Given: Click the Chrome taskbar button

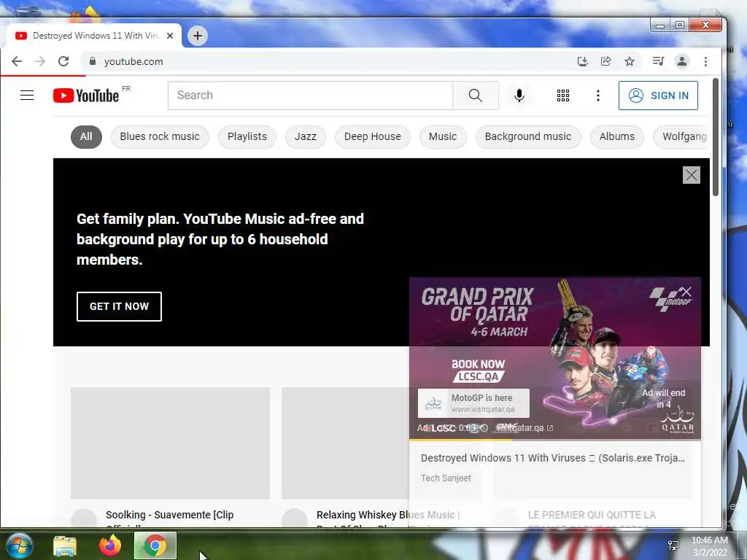Looking at the screenshot, I should click(155, 545).
